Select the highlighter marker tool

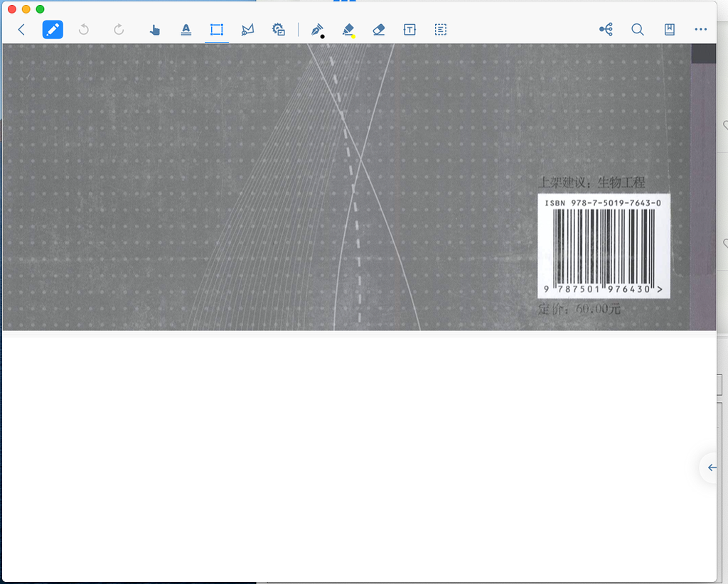348,30
